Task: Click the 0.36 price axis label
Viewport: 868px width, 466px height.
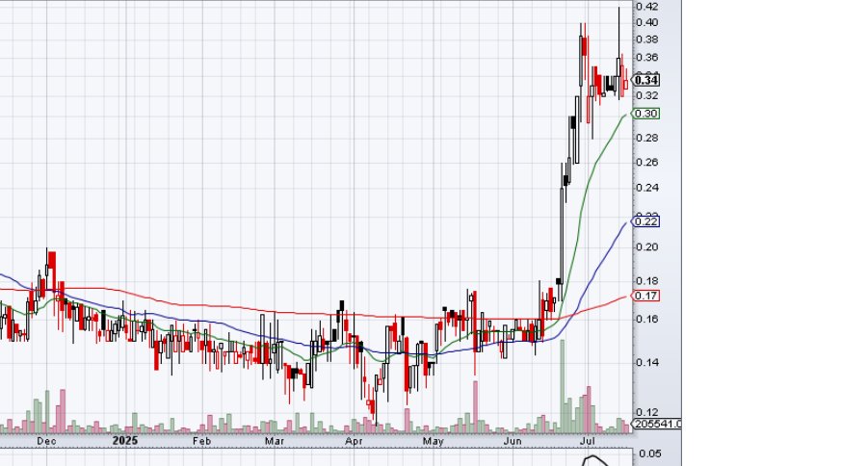Action: [x=647, y=58]
